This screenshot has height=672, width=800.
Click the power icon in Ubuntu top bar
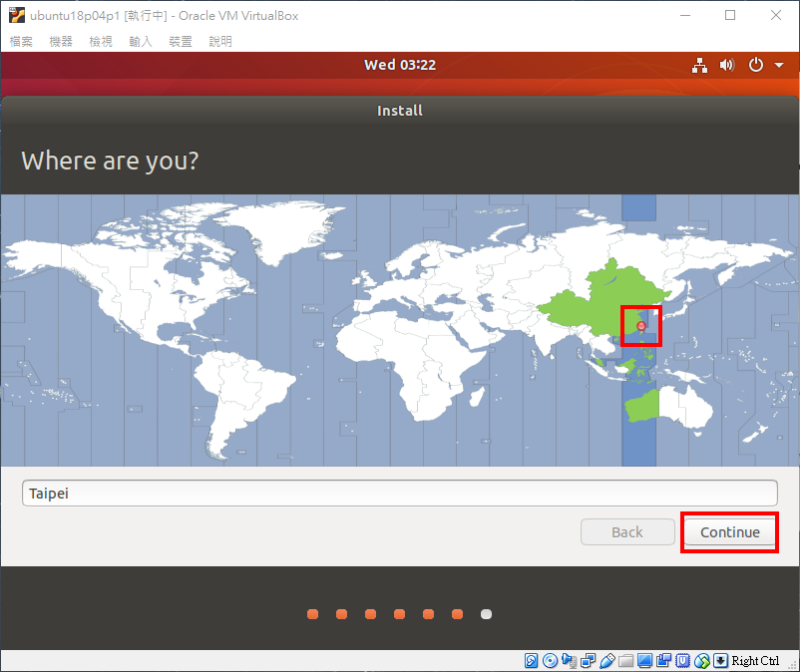[756, 65]
